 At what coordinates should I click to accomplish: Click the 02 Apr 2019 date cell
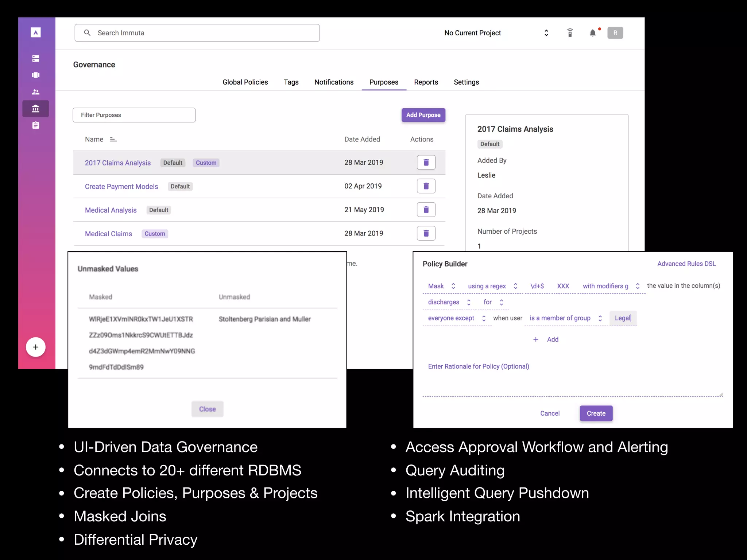363,186
